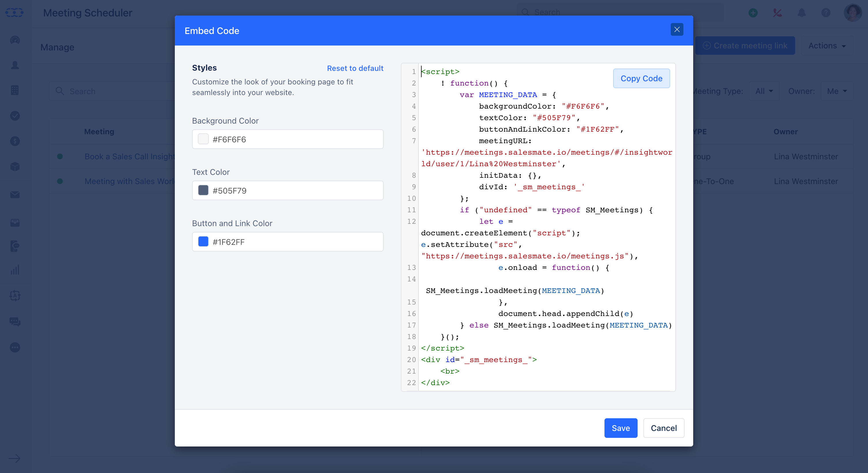The height and width of the screenshot is (473, 868).
Task: Open Meeting Type All dropdown
Action: (x=764, y=91)
